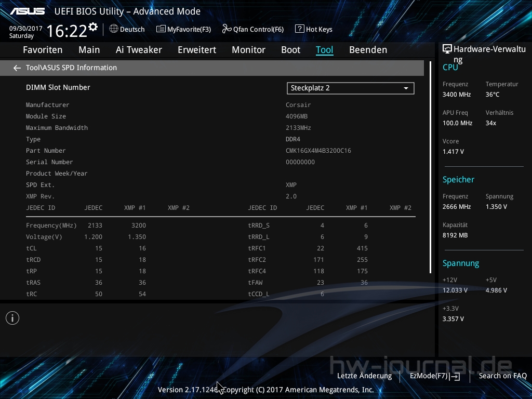Click the Module Size value 4096MB
This screenshot has height=399, width=532.
297,116
